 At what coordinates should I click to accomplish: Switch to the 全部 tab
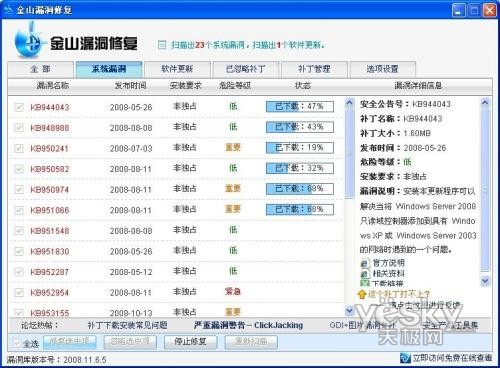point(41,69)
